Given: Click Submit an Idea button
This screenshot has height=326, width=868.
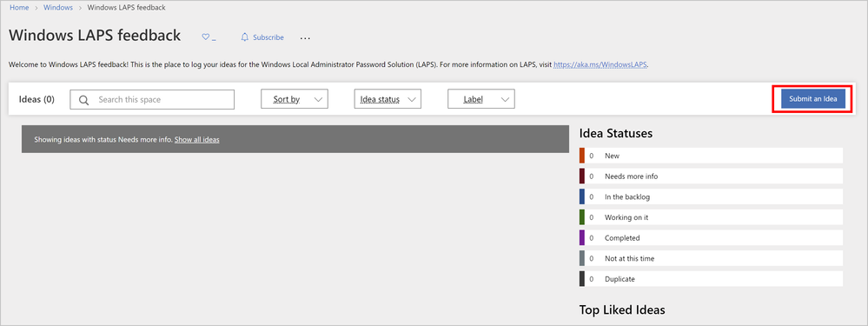Looking at the screenshot, I should [x=812, y=98].
